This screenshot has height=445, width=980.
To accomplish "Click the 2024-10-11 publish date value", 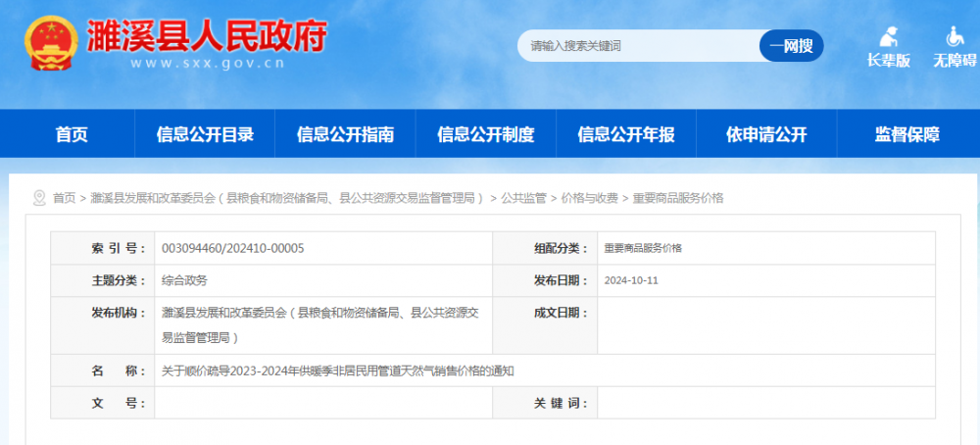I will [x=631, y=280].
